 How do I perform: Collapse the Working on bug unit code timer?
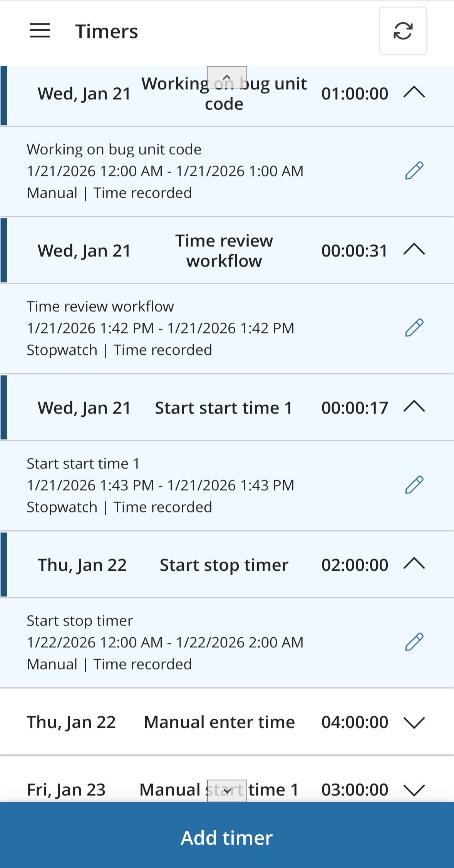coord(414,93)
